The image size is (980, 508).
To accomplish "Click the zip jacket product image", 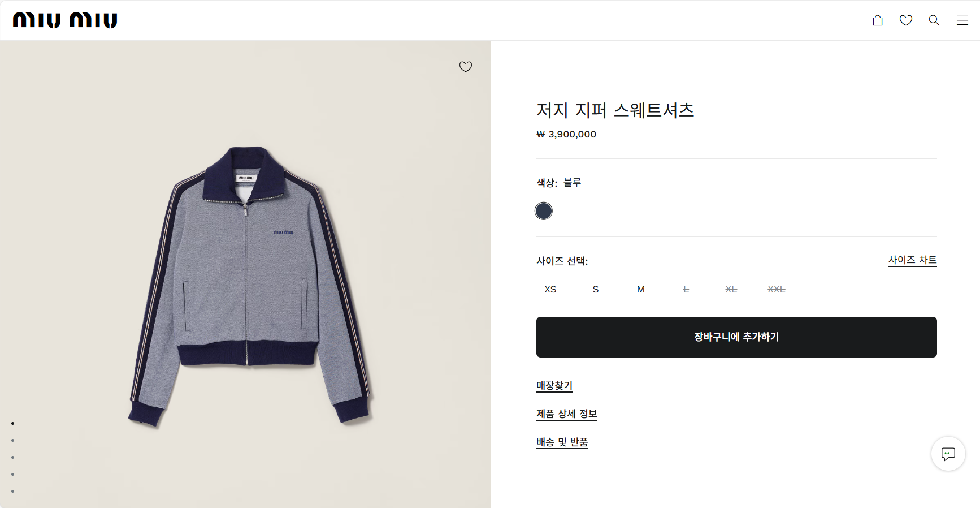I will (x=249, y=283).
